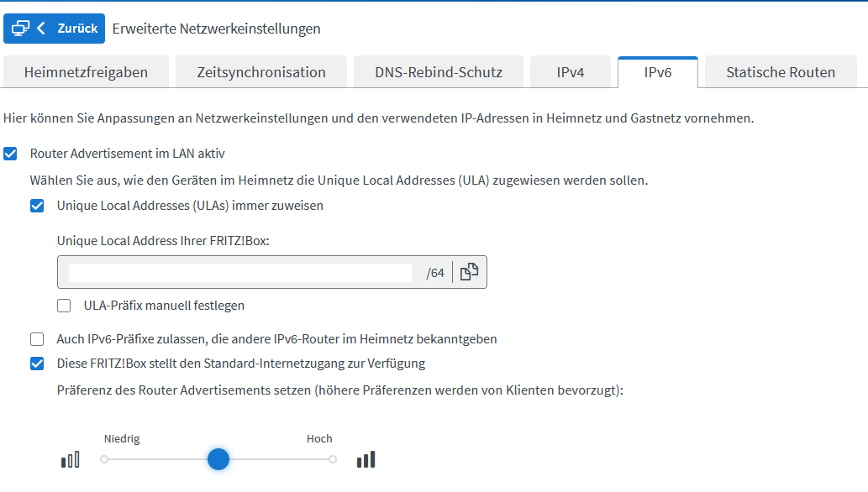Screen dimensions: 868x492
Task: Click the Zurück back button
Action: pyautogui.click(x=55, y=29)
